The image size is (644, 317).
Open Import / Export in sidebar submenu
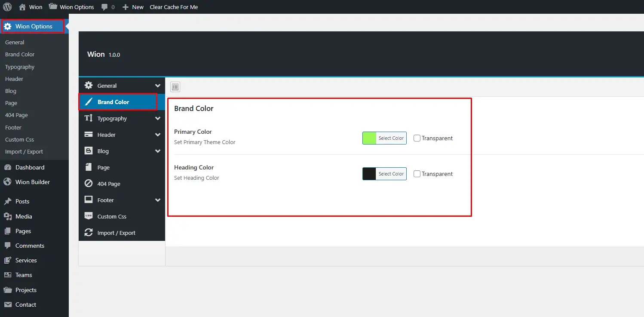24,151
